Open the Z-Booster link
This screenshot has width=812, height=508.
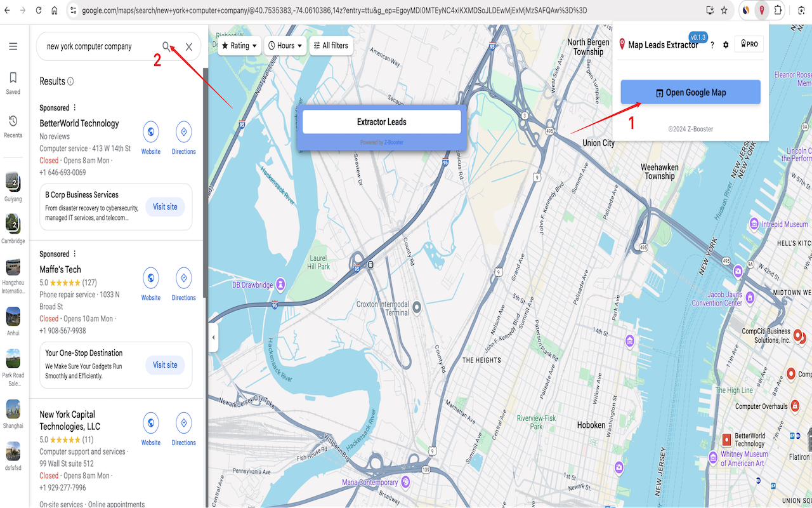point(394,142)
